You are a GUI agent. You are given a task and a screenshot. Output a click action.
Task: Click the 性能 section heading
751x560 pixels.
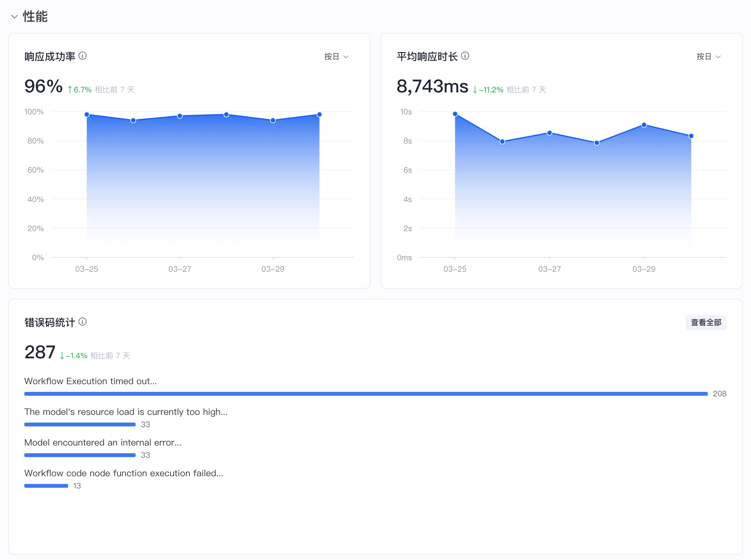pyautogui.click(x=35, y=17)
